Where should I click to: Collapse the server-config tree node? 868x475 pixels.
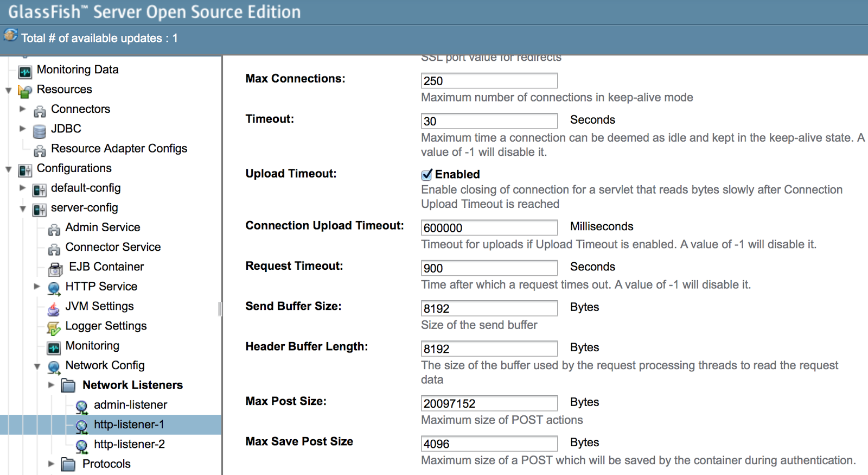click(x=23, y=208)
